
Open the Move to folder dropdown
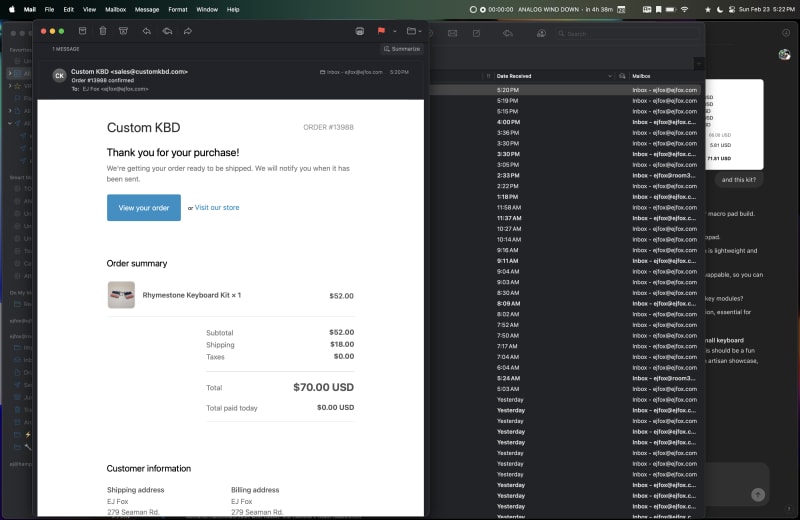point(414,31)
